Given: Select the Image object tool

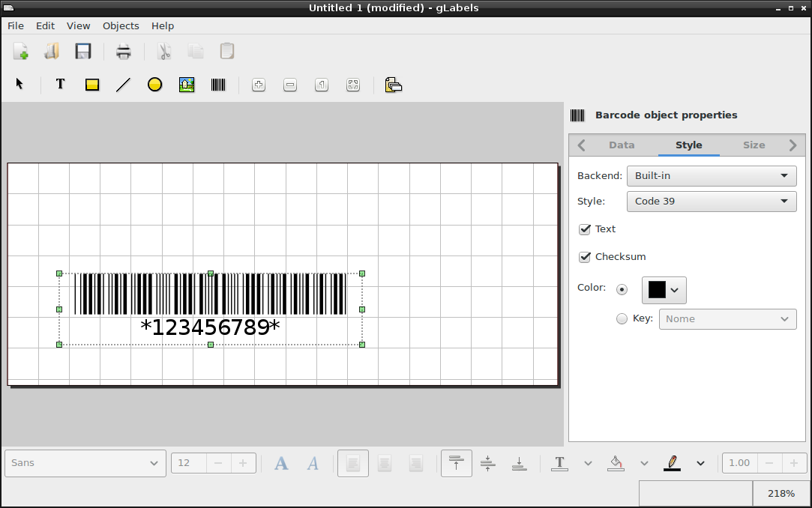Looking at the screenshot, I should click(x=187, y=85).
